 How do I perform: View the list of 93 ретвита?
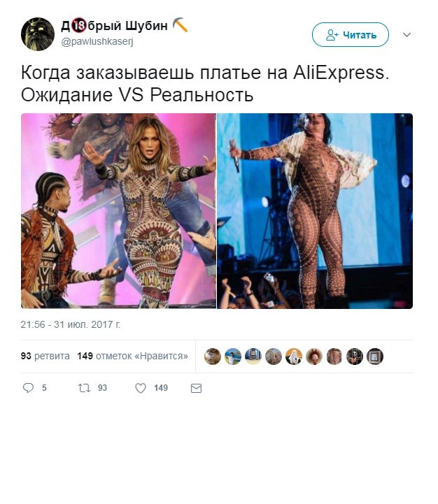point(45,356)
